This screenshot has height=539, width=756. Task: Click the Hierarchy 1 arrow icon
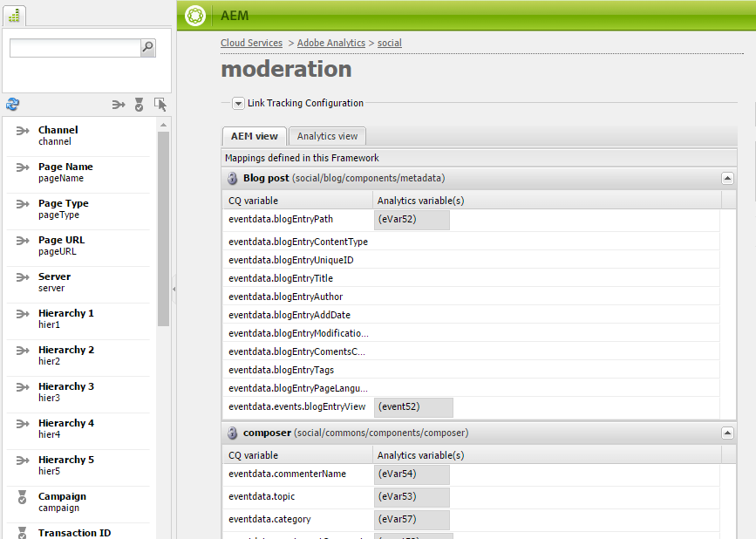[x=23, y=314]
